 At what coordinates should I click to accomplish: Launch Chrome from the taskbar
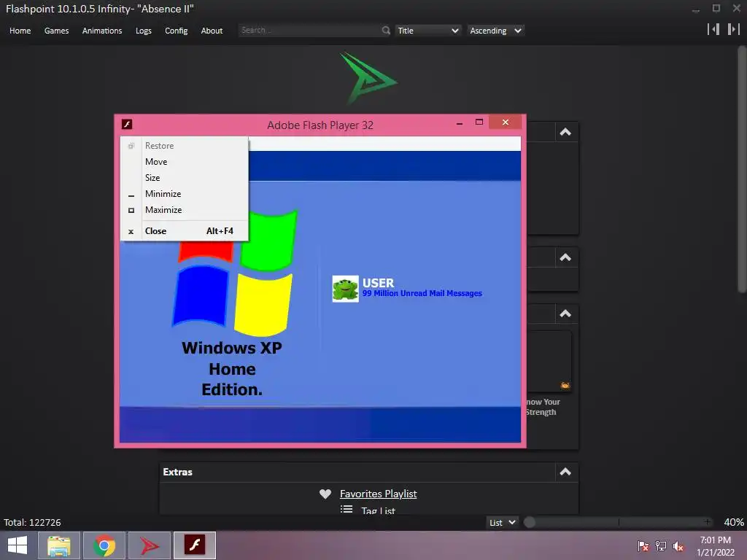[x=104, y=545]
